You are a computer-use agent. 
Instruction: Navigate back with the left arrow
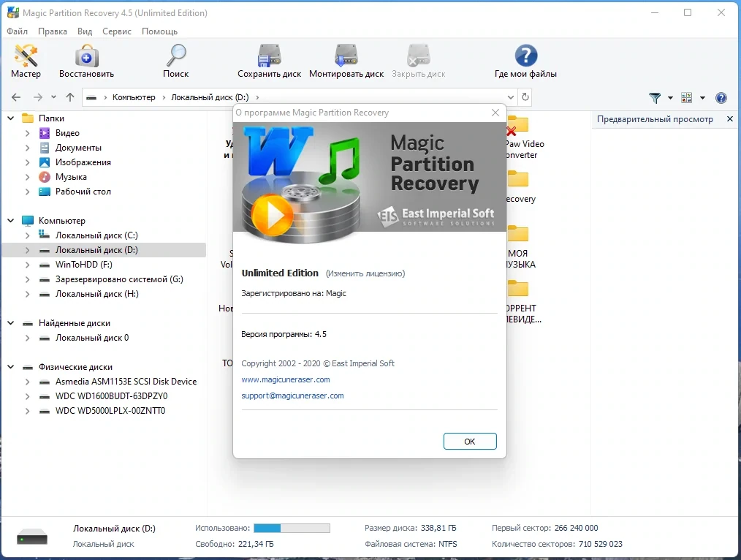[x=16, y=97]
